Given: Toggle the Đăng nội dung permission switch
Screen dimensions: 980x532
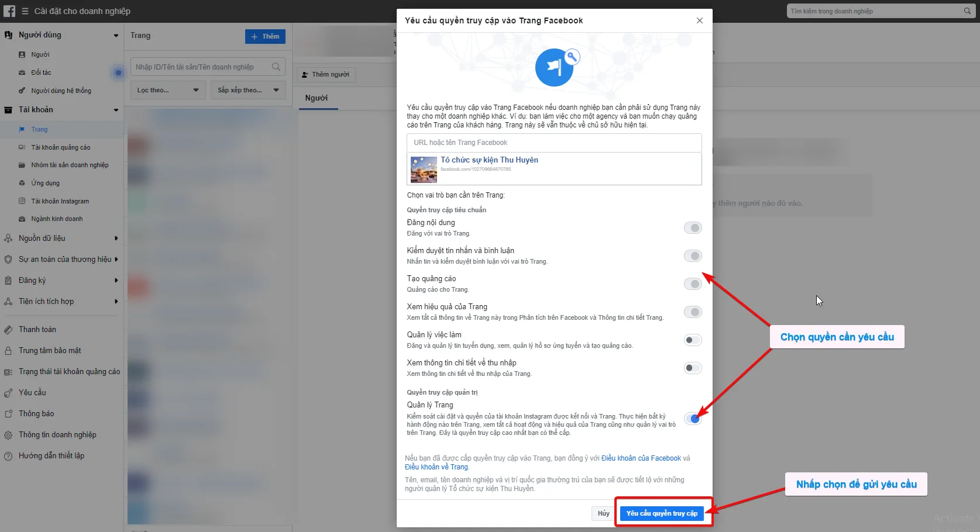Looking at the screenshot, I should tap(693, 228).
